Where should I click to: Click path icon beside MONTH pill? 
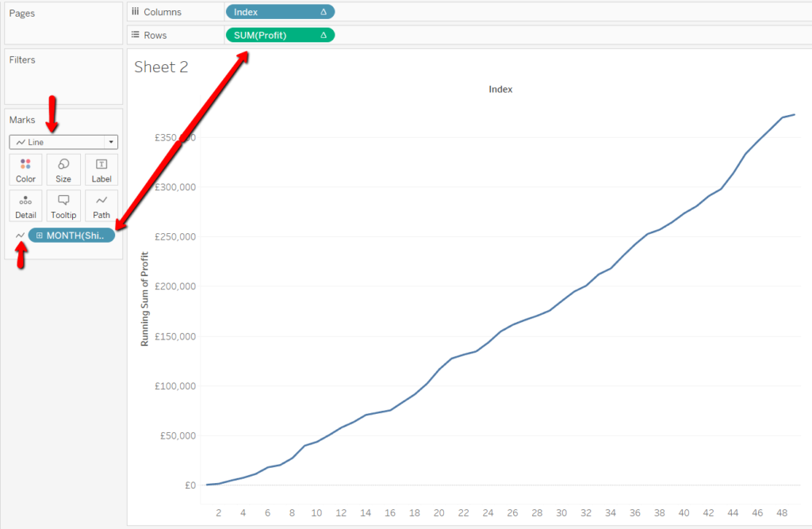pyautogui.click(x=20, y=236)
